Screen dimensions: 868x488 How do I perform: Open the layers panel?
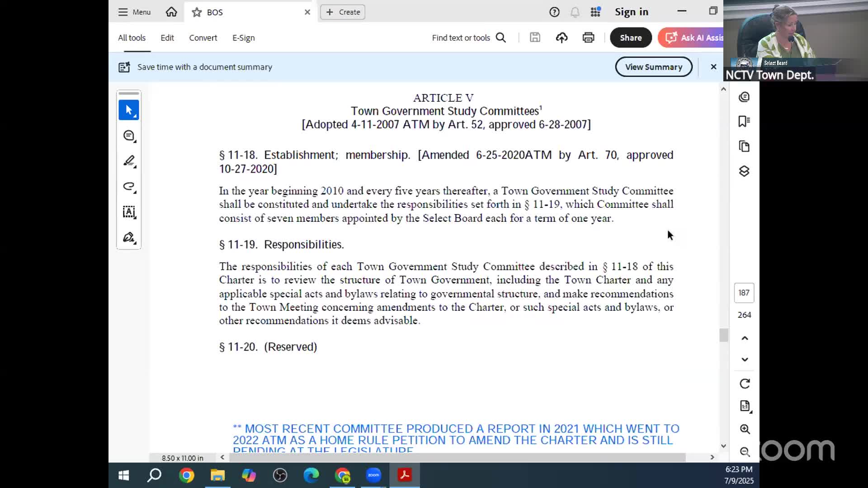[x=744, y=171]
